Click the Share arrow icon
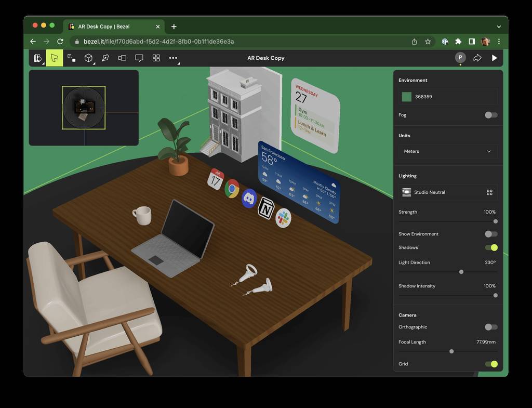Image resolution: width=532 pixels, height=408 pixels. tap(477, 58)
